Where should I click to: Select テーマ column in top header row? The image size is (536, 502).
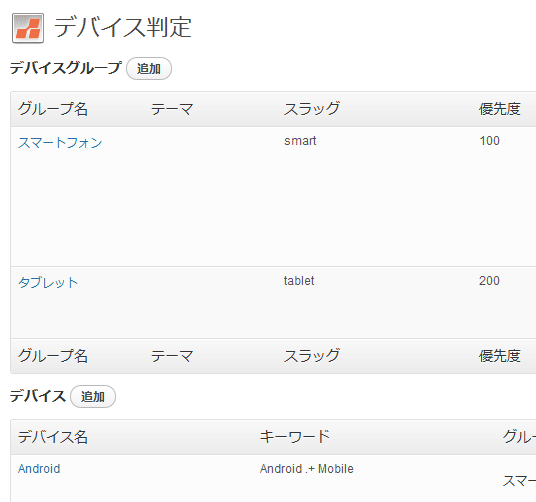point(172,109)
